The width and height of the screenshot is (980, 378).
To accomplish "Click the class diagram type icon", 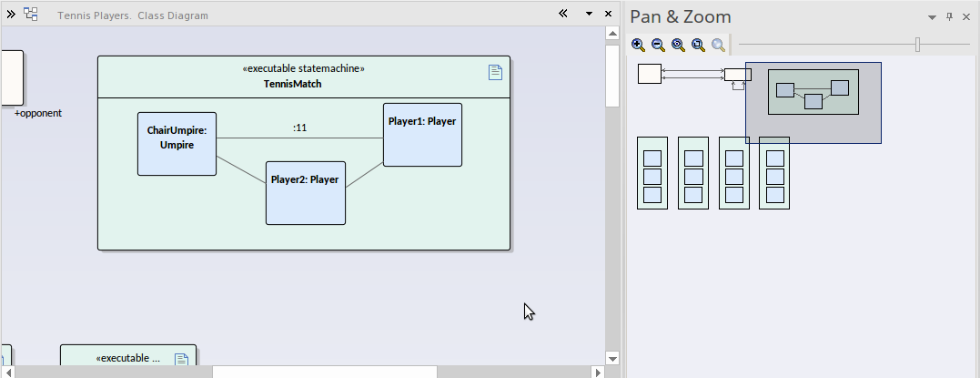I will click(x=31, y=15).
